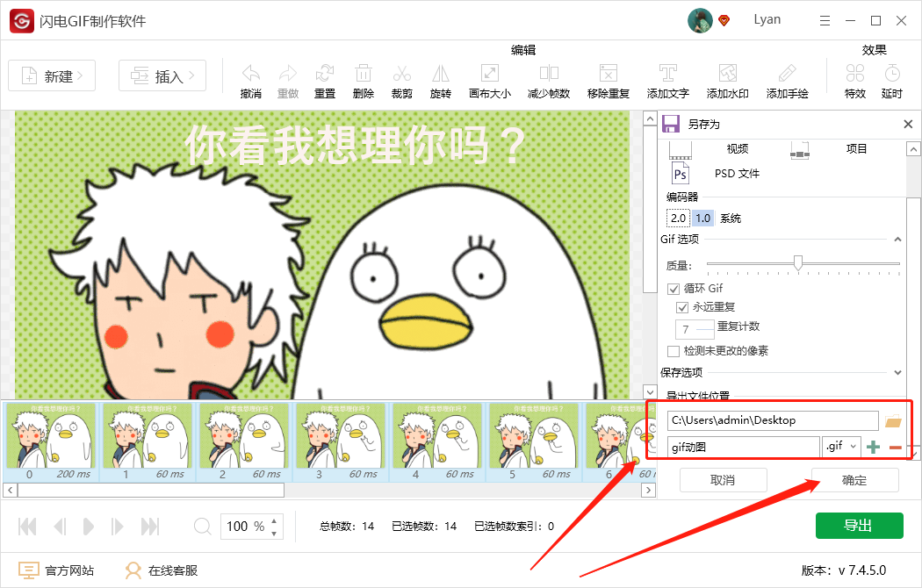Select encoder 1.0 option
922x588 pixels.
click(x=702, y=218)
